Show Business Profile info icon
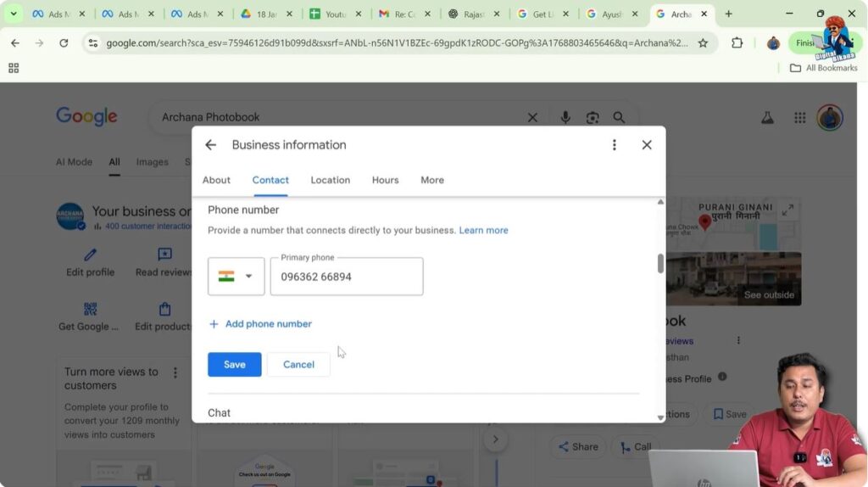Image resolution: width=868 pixels, height=487 pixels. (x=722, y=377)
